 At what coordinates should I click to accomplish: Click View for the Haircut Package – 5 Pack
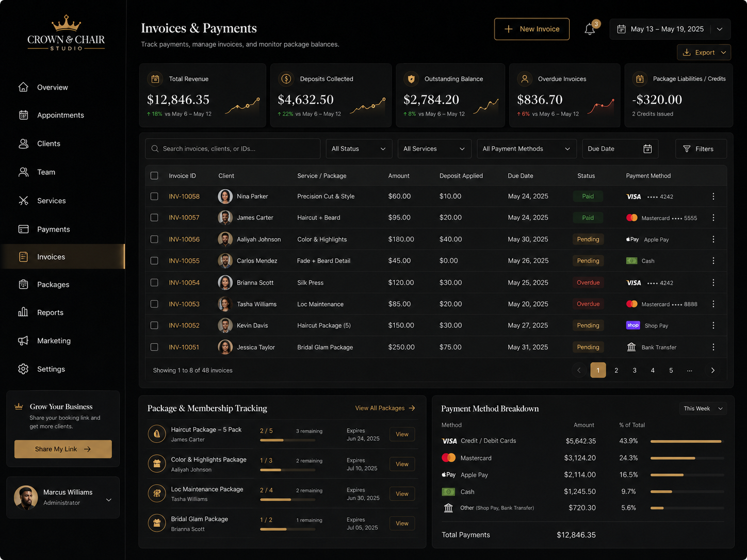pyautogui.click(x=402, y=434)
